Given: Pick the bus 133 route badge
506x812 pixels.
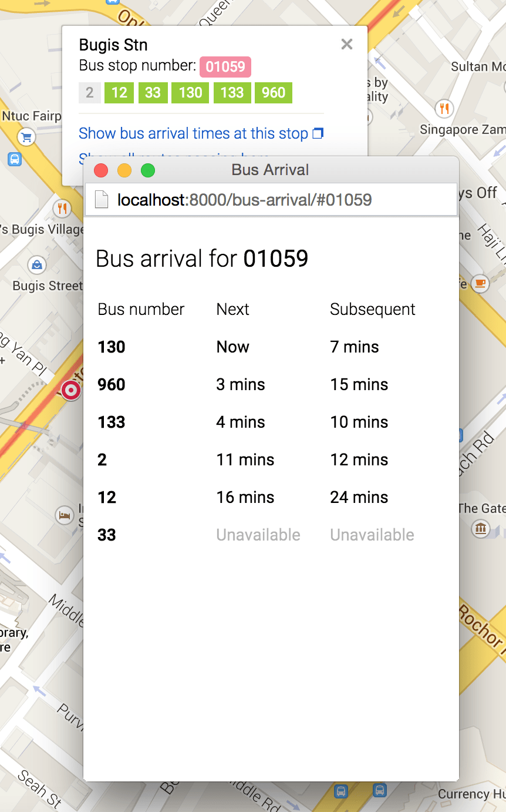Looking at the screenshot, I should 232,93.
